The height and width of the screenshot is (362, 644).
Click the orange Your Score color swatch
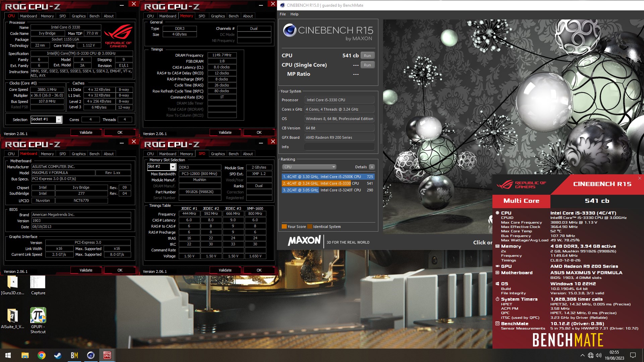284,227
